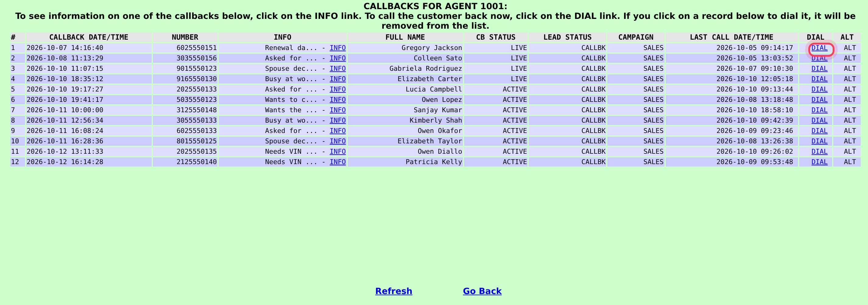Open Owen Lopez's INFO link
This screenshot has width=868, height=305.
pos(337,100)
